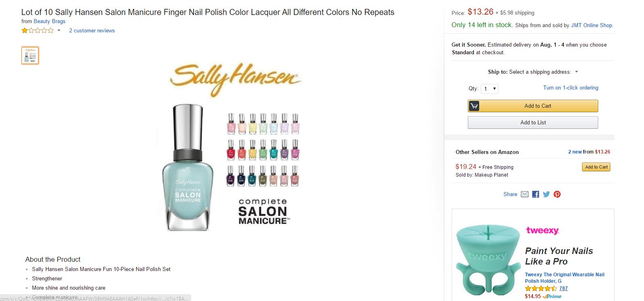Screen dimensions: 644x301
Task: Add the nail polish lot to cart
Action: (537, 106)
